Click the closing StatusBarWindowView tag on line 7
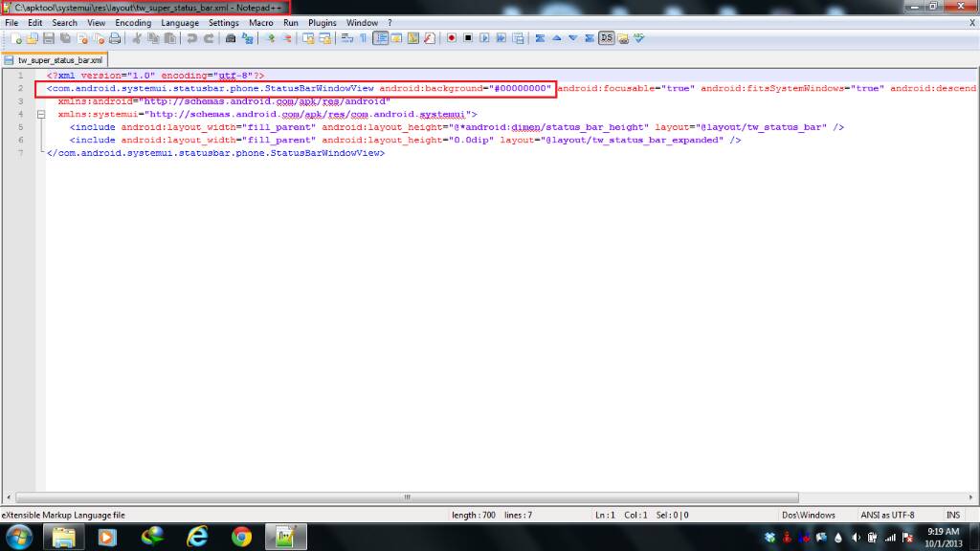 coord(215,153)
